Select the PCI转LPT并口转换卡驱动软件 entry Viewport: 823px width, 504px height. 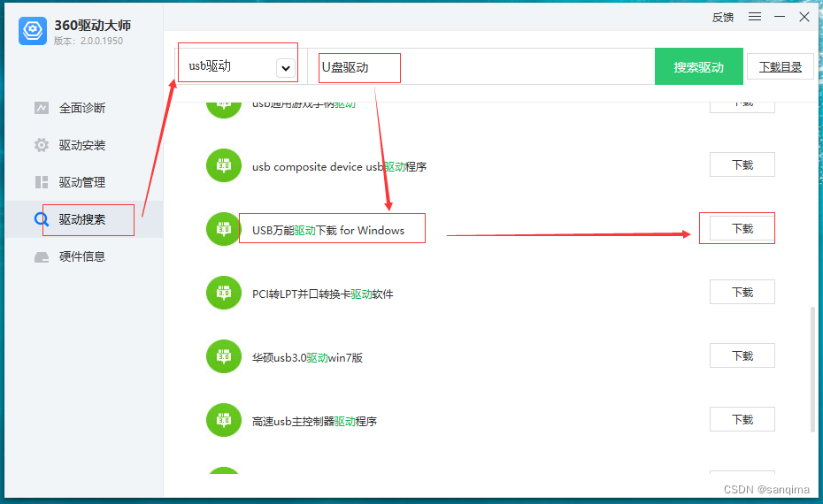322,294
